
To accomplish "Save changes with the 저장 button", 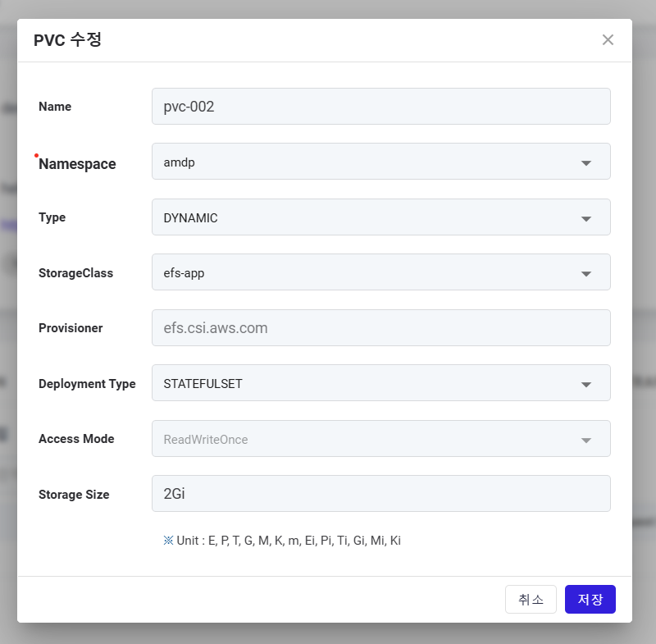I will [x=590, y=599].
